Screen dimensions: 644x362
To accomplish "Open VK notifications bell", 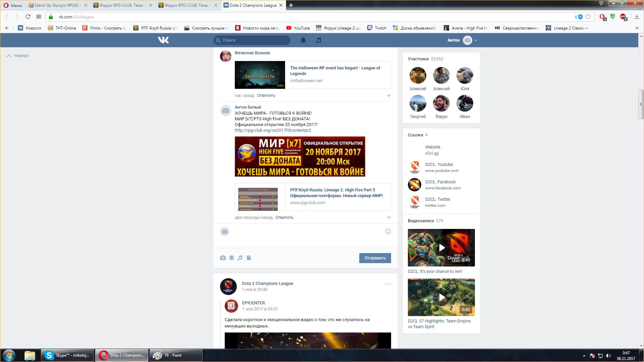I will pyautogui.click(x=303, y=40).
